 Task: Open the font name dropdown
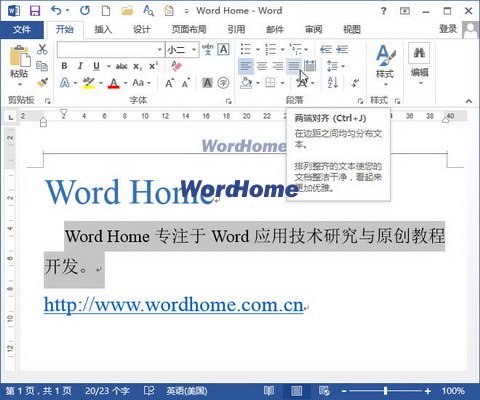160,50
